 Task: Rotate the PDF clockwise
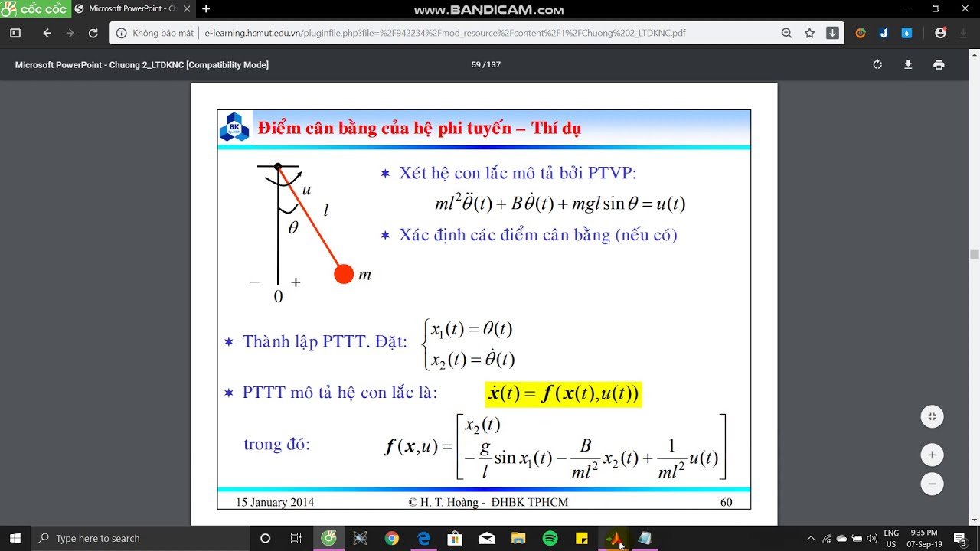[x=877, y=65]
